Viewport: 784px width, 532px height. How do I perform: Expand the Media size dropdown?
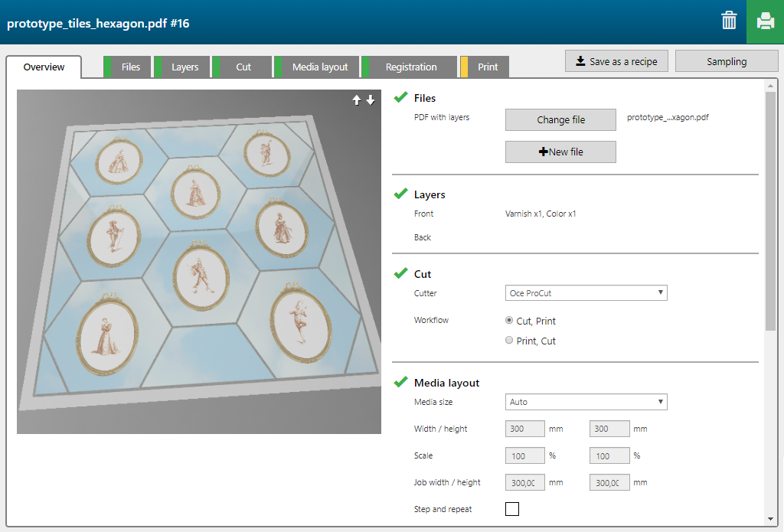(x=586, y=402)
